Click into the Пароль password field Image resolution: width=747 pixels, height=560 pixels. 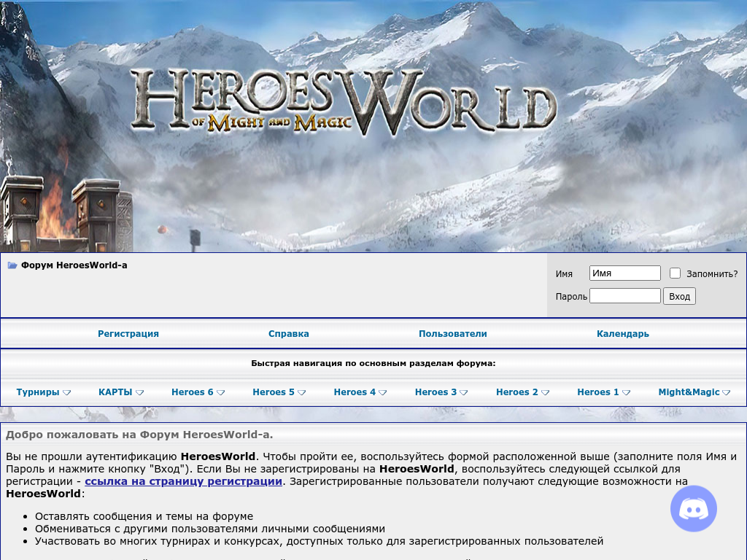pos(624,296)
